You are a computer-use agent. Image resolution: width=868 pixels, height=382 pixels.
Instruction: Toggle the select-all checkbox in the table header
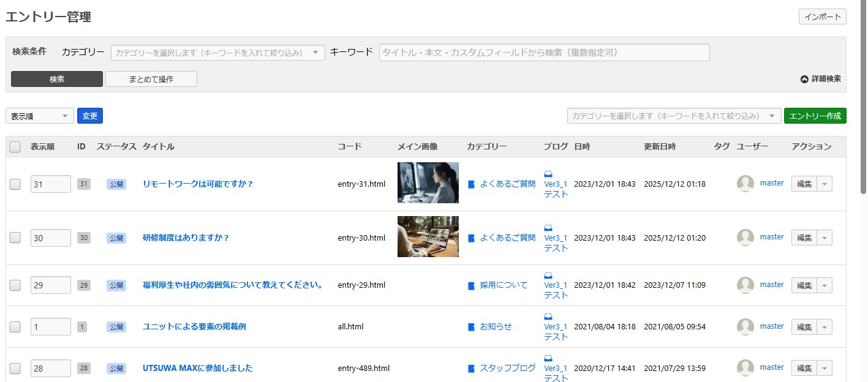pos(15,147)
